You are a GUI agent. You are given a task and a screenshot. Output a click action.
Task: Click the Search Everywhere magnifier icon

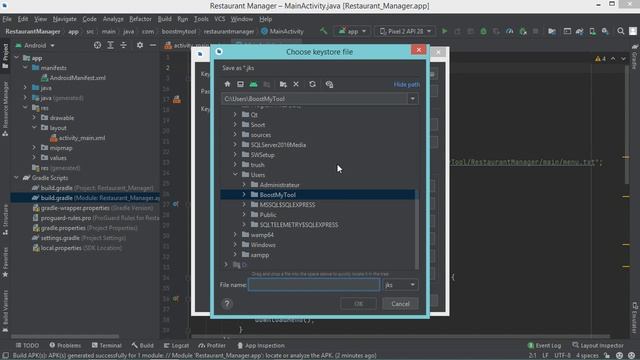click(620, 31)
